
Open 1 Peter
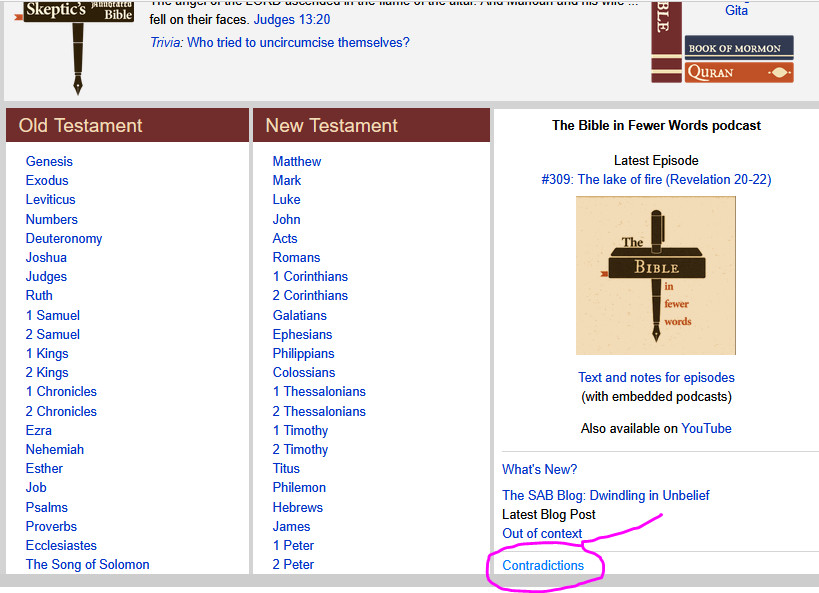click(x=293, y=545)
